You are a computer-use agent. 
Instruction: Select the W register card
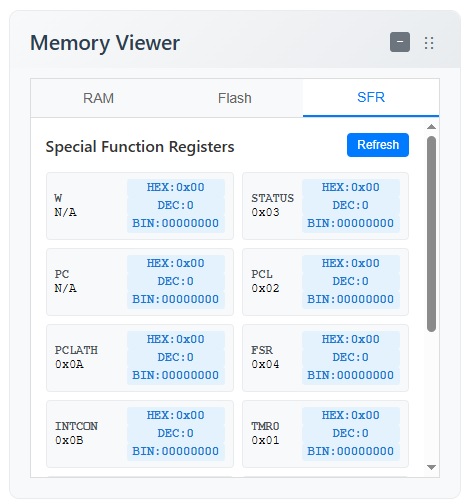coord(140,206)
